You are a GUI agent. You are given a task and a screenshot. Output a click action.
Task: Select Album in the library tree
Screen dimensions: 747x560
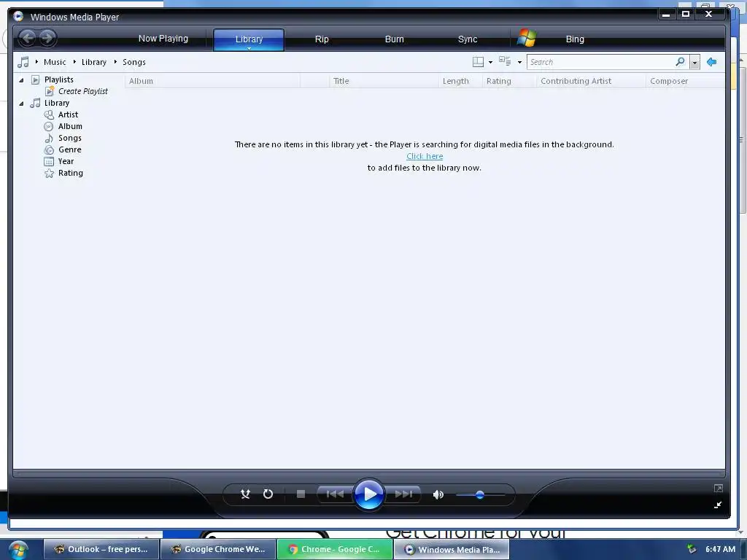click(x=70, y=126)
